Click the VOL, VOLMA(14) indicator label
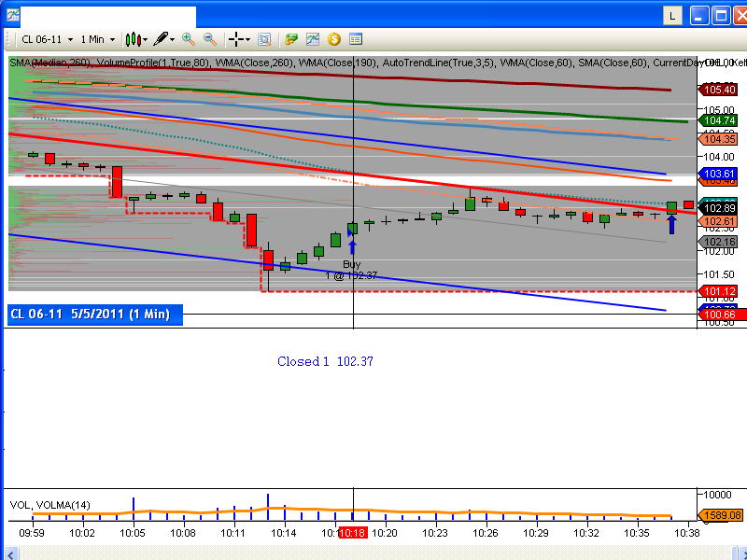Image resolution: width=747 pixels, height=560 pixels. point(50,505)
